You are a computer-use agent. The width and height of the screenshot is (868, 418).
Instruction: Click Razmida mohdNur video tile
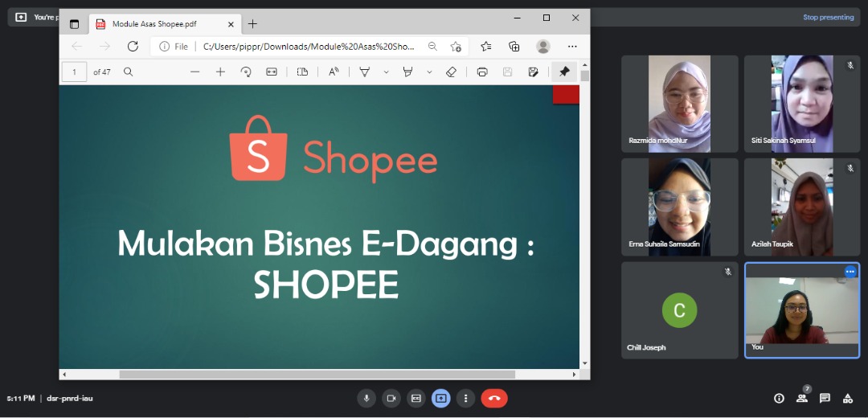coord(679,104)
